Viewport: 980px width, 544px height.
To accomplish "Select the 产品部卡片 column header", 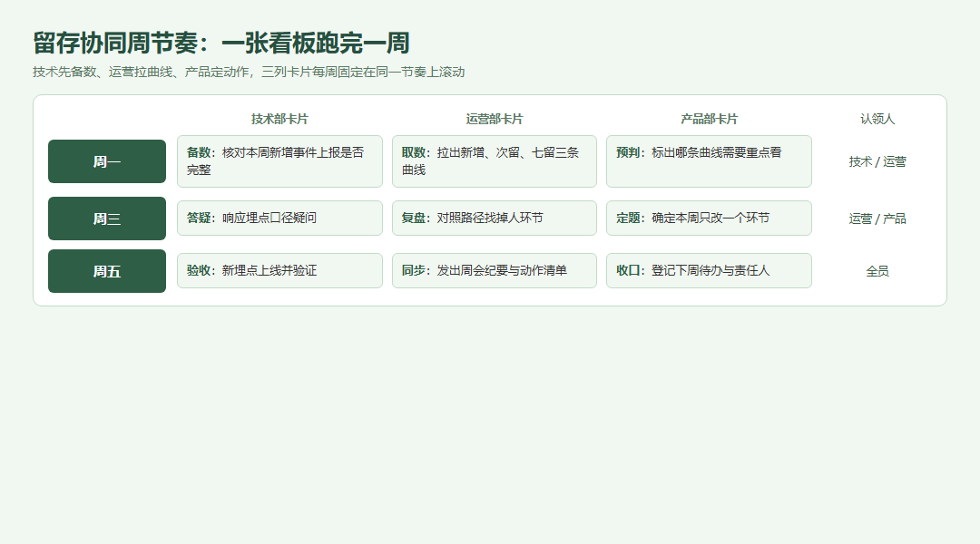I will click(709, 119).
